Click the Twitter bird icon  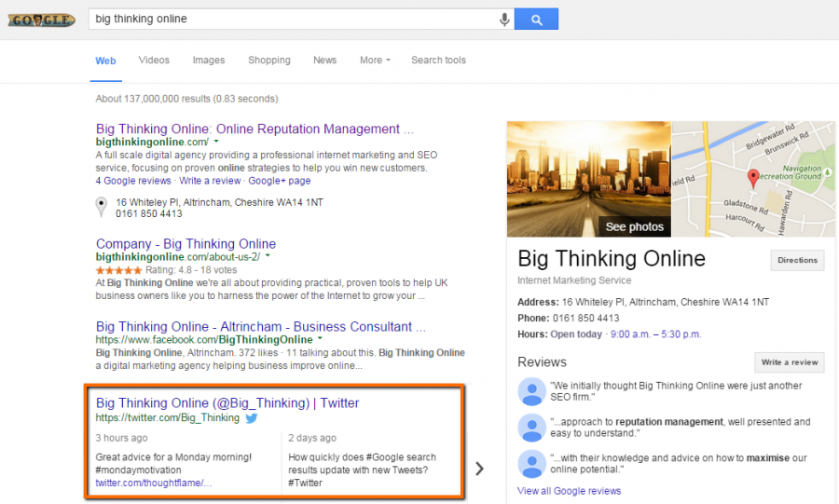pyautogui.click(x=252, y=418)
